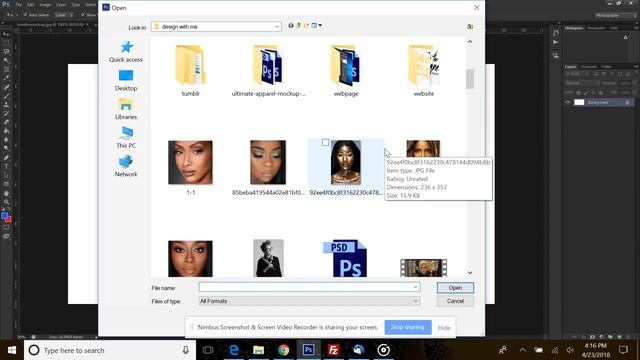Select the black-and-white portrait thumbnail
640x360 pixels.
click(x=268, y=258)
